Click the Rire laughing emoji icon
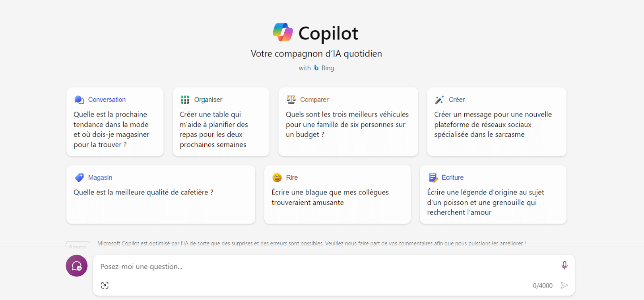The image size is (644, 300). [277, 177]
